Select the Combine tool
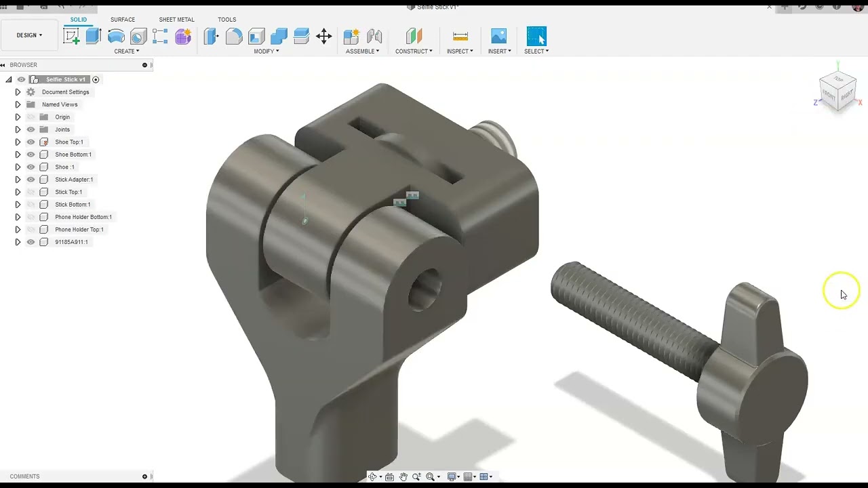The height and width of the screenshot is (488, 868). point(279,36)
